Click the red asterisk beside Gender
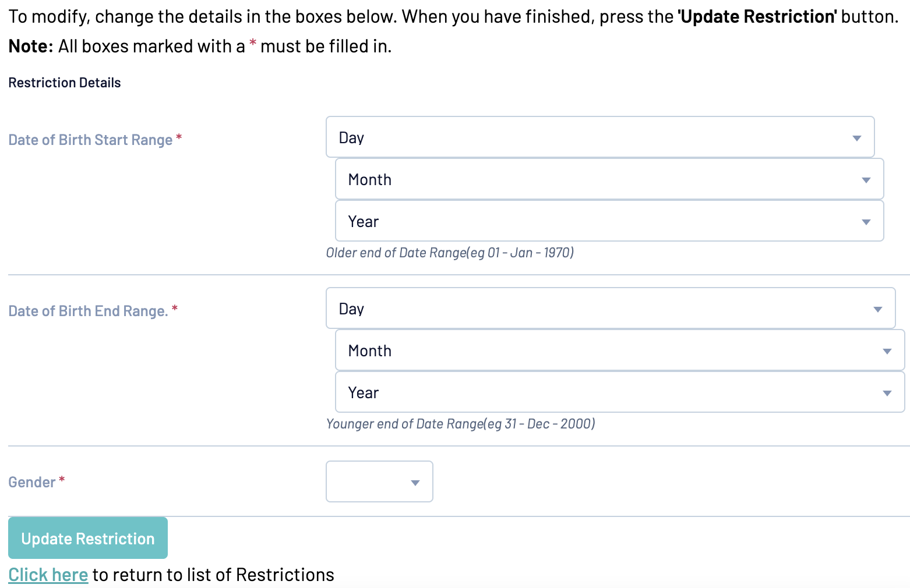 click(62, 480)
